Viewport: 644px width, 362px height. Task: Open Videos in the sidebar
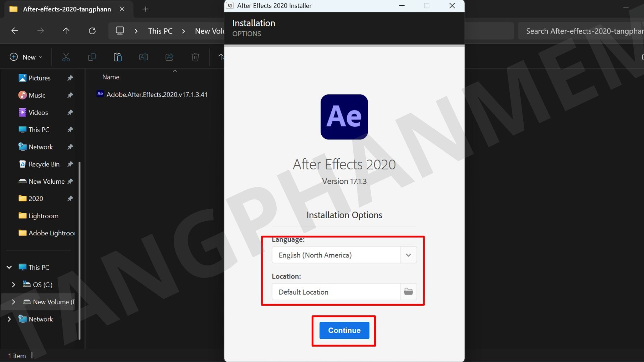click(x=38, y=113)
